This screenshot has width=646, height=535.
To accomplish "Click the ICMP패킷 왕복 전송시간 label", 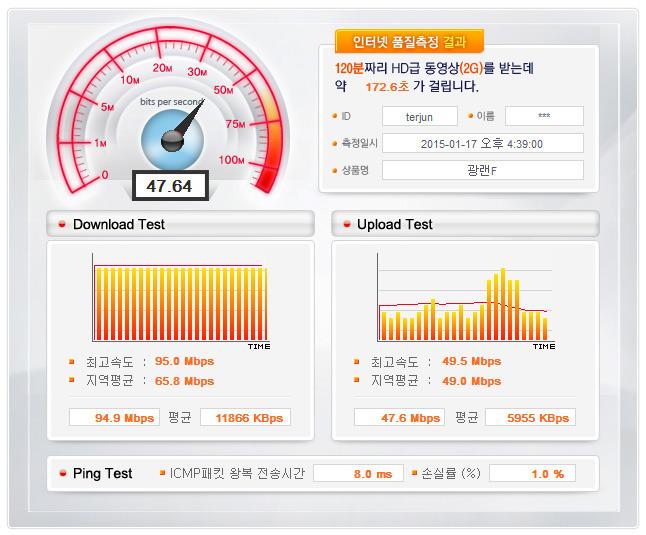I will [237, 473].
